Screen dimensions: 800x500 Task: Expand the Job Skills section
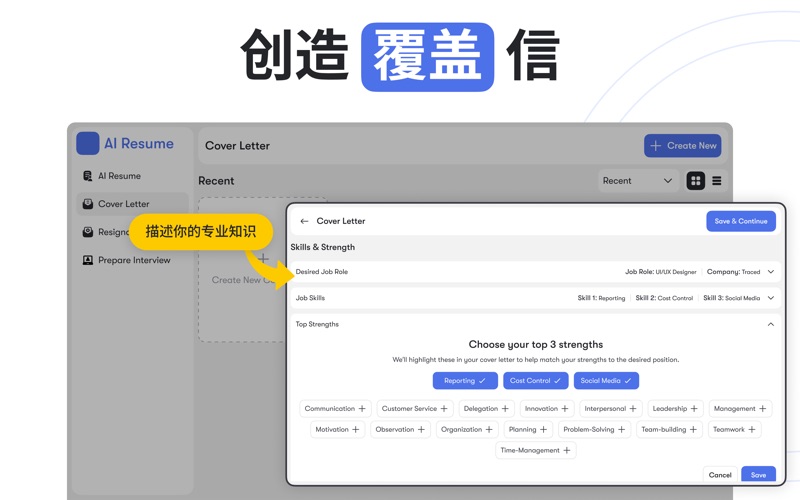click(770, 298)
